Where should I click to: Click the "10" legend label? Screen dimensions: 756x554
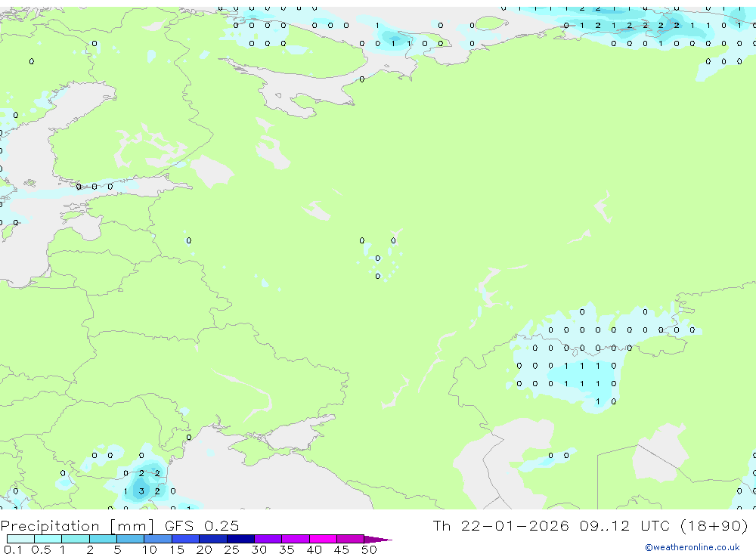point(149,549)
